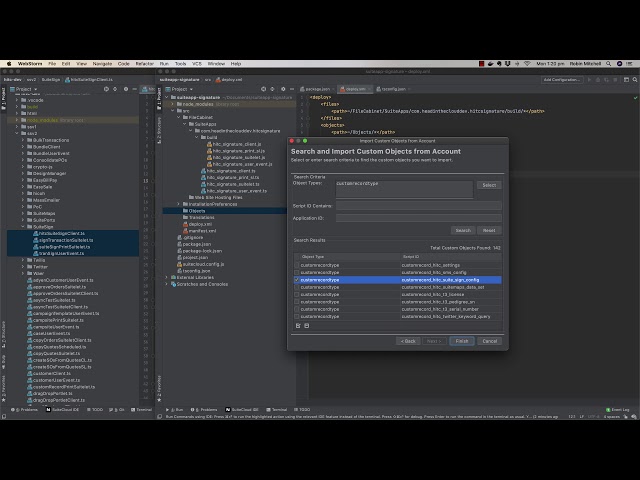
Task: Sort results by Script ID column header
Action: tap(451, 257)
